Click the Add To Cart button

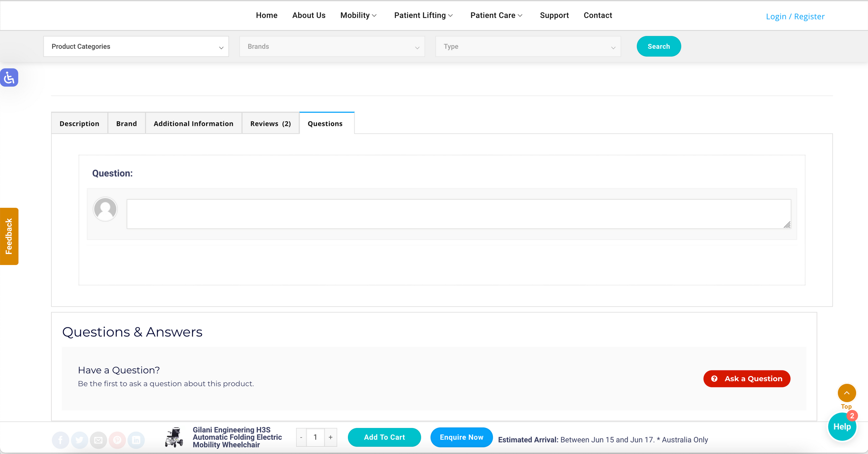coord(384,437)
